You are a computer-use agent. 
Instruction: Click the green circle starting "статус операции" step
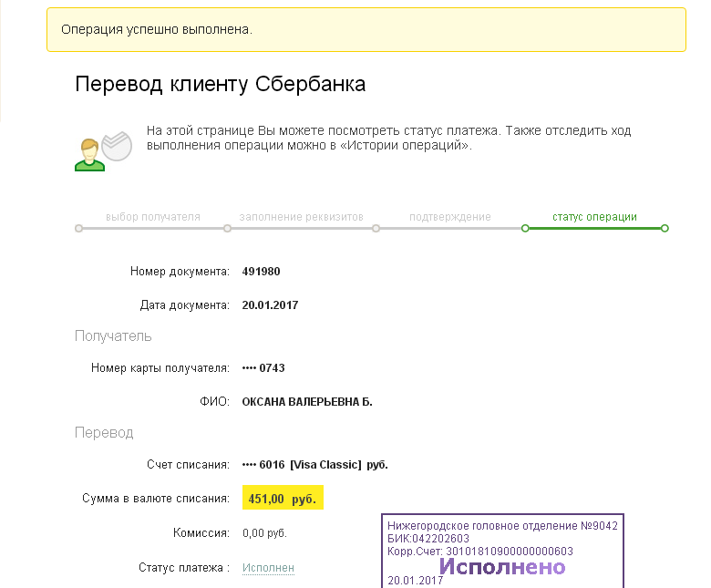click(525, 228)
